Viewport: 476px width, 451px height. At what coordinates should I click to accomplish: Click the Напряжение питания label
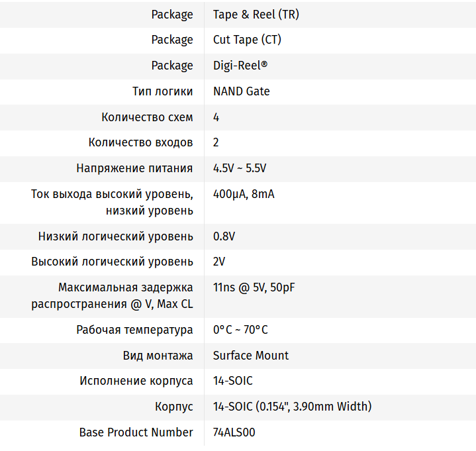pyautogui.click(x=134, y=168)
